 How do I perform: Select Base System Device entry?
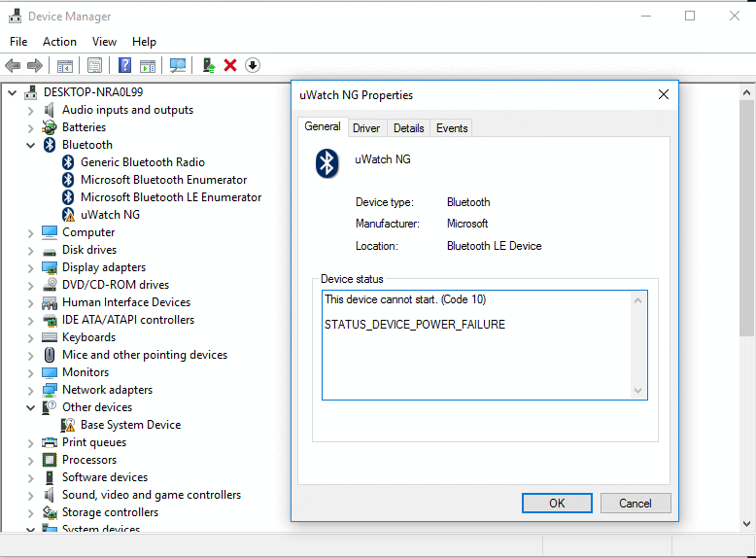pyautogui.click(x=130, y=425)
